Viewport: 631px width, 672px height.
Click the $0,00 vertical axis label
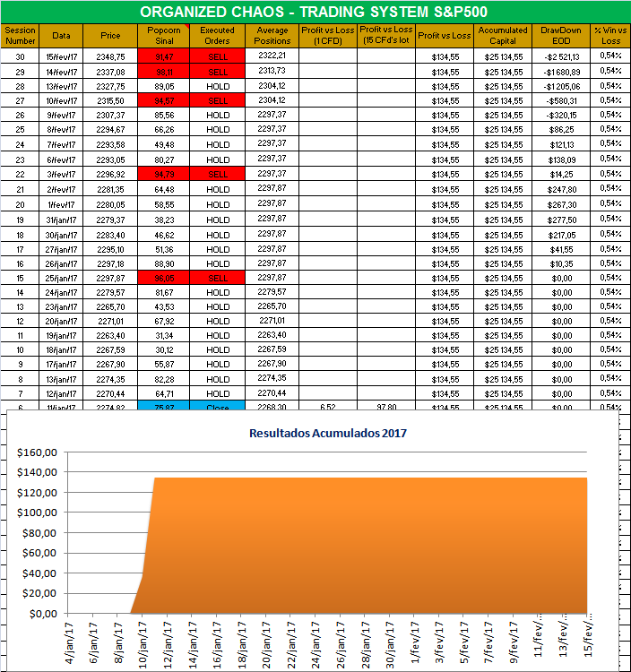pos(43,614)
